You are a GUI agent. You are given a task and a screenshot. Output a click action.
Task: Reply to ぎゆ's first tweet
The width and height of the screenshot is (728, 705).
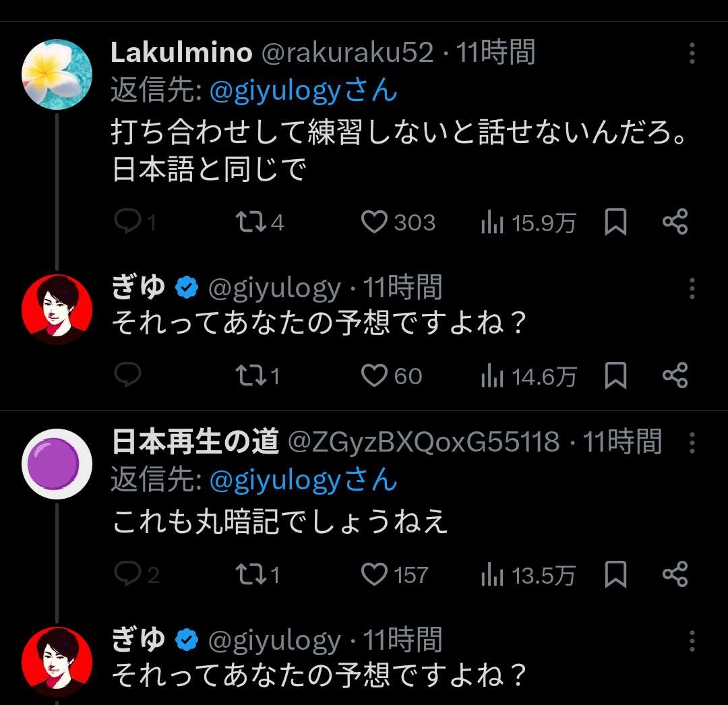127,375
